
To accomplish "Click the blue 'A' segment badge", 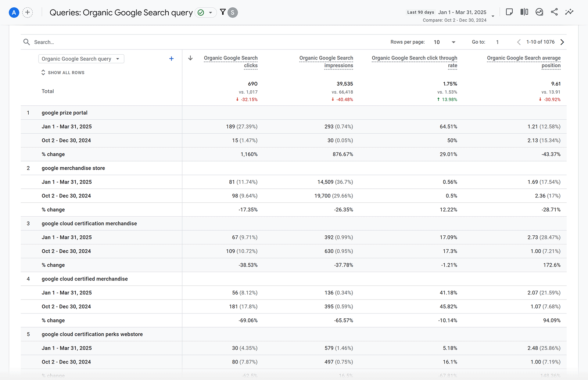I will click(14, 12).
